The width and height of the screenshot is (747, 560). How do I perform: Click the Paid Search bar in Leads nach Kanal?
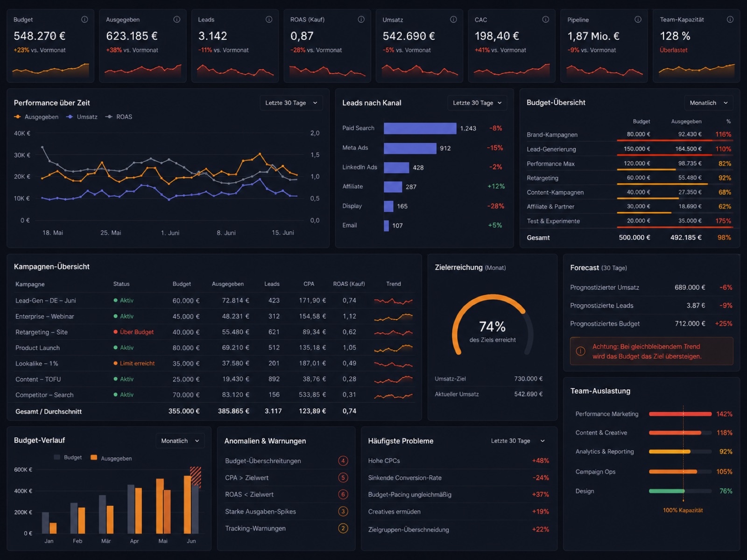click(420, 128)
